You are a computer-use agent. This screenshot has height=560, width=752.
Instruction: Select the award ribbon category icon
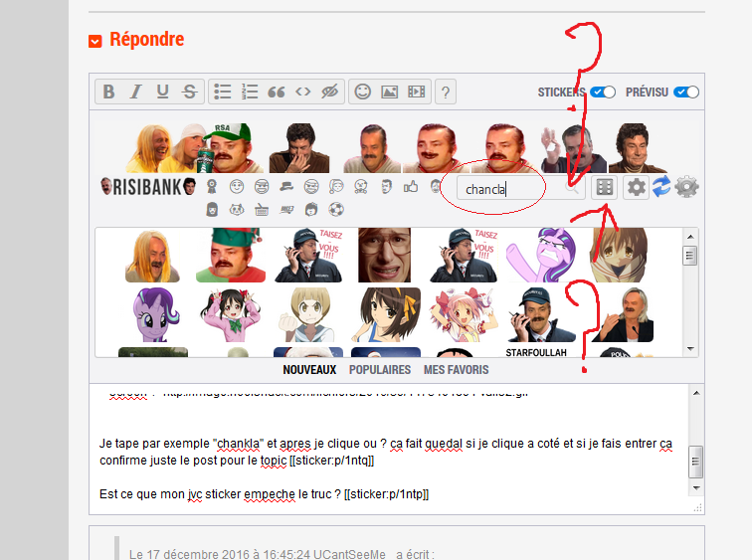click(x=212, y=187)
